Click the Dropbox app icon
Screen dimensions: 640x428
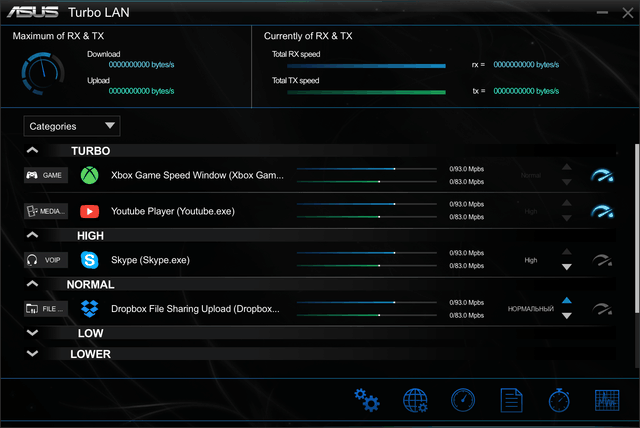pos(89,308)
